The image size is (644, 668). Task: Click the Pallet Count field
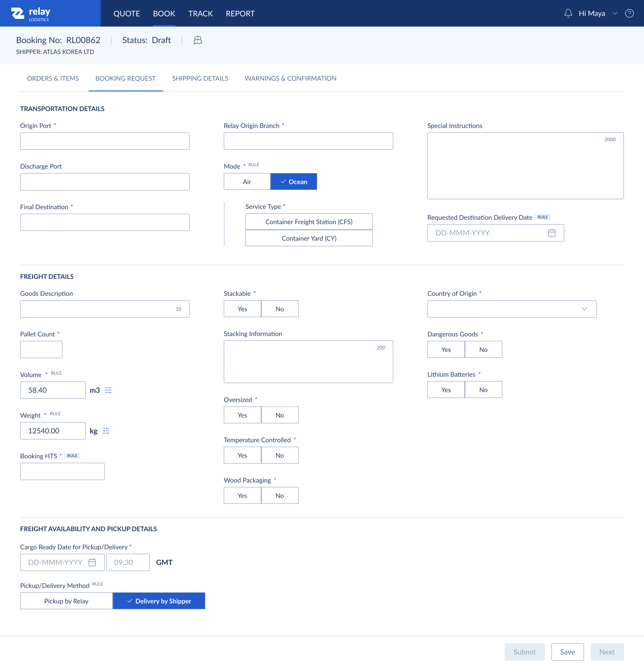41,350
